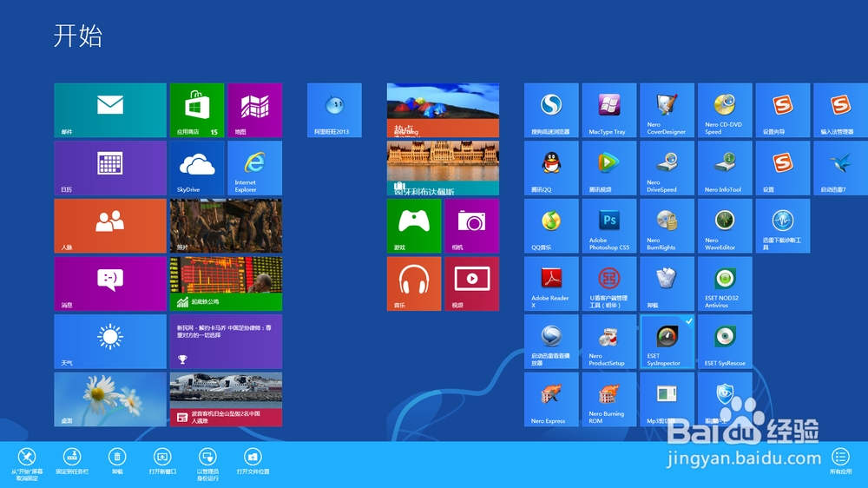Launch the Thunder 7 (启动迅雷7) hummingbird tile
The height and width of the screenshot is (488, 868).
[x=840, y=168]
